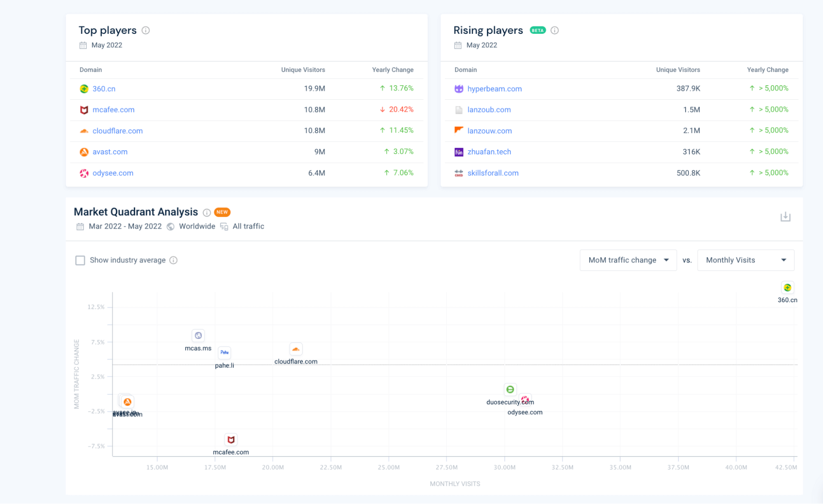Open the hyperbeam.com domain link
The height and width of the screenshot is (504, 823).
click(494, 89)
